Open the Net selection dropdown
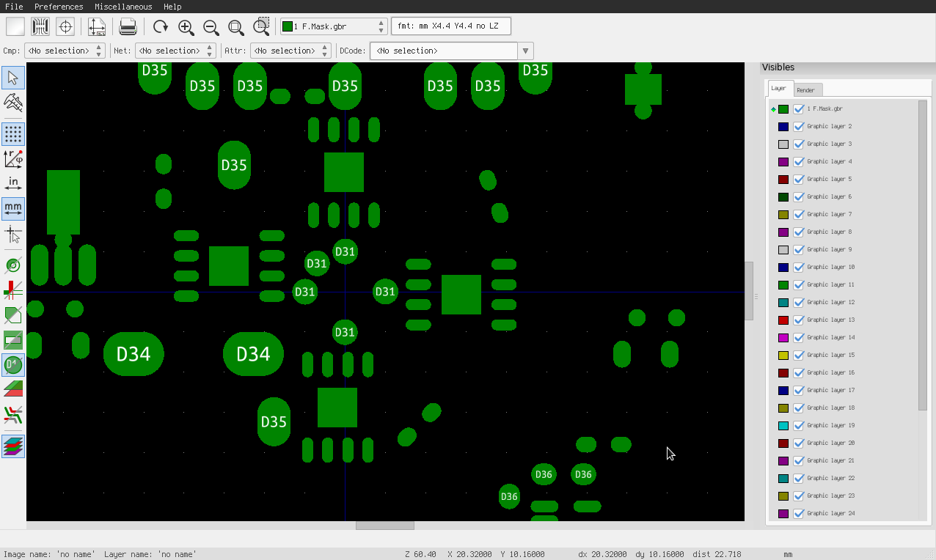Screen dimensions: 936x560 click(175, 51)
